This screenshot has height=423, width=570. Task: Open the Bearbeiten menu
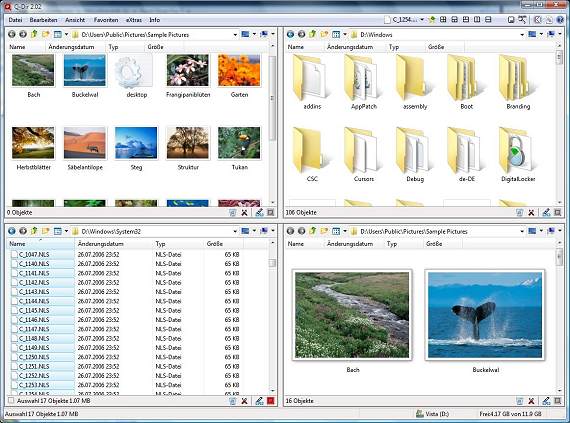[43, 20]
